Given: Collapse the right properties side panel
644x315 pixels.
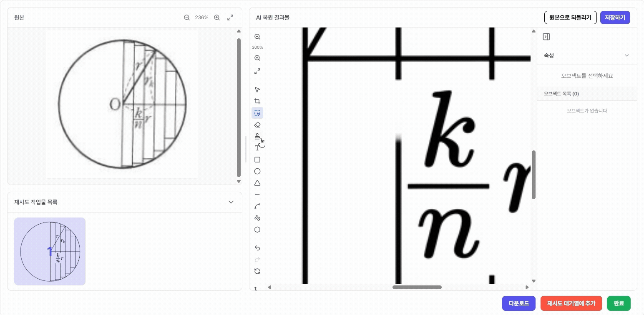Looking at the screenshot, I should click(x=546, y=37).
